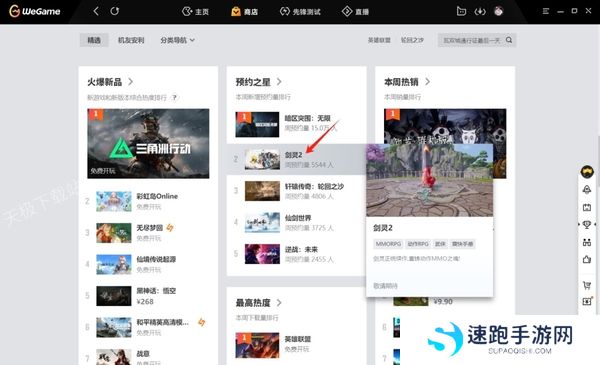Open the shopping cart sidebar icon
The height and width of the screenshot is (365, 600).
587,285
